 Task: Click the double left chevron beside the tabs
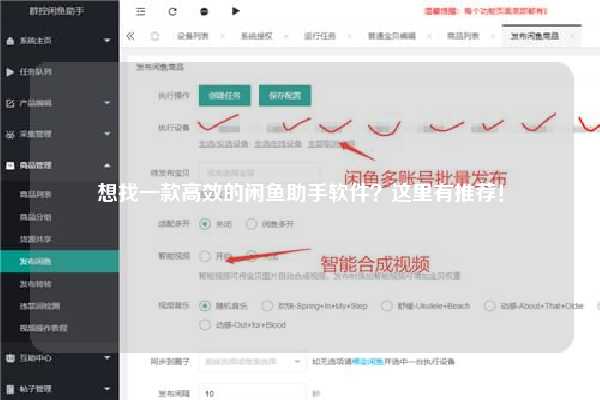(x=130, y=36)
